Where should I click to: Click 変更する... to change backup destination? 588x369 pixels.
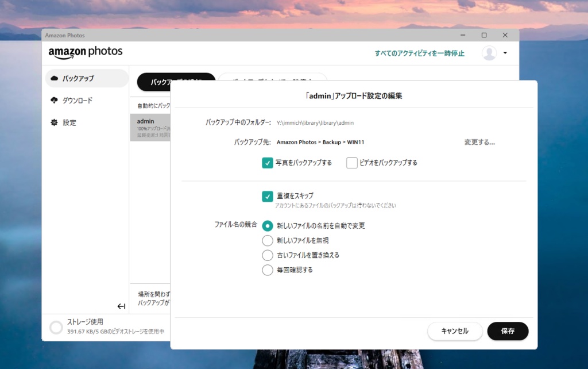479,142
